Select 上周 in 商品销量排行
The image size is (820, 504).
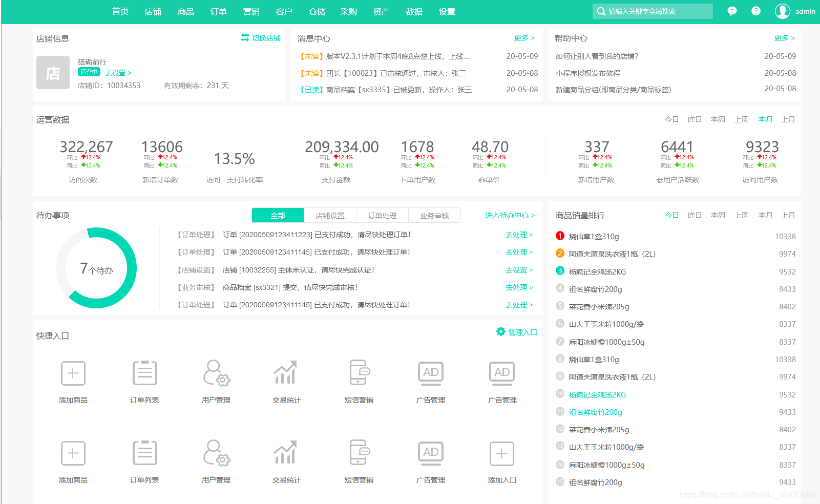(742, 215)
